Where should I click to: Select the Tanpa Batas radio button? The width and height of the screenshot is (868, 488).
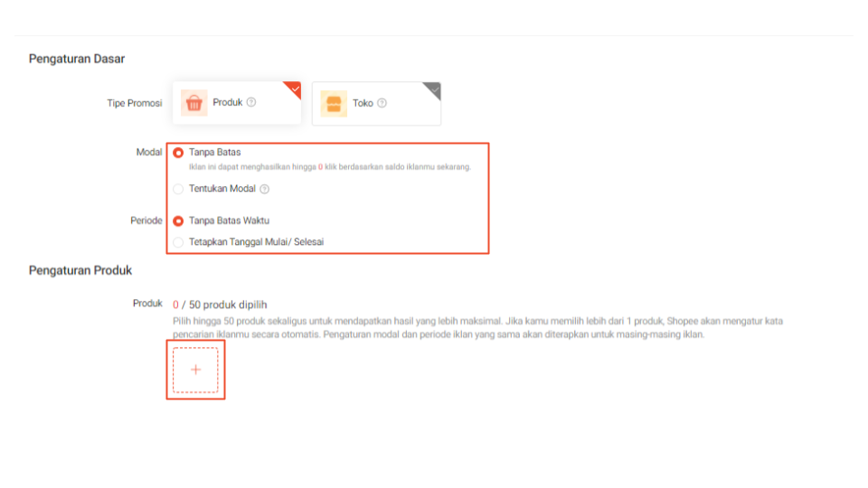click(x=178, y=153)
